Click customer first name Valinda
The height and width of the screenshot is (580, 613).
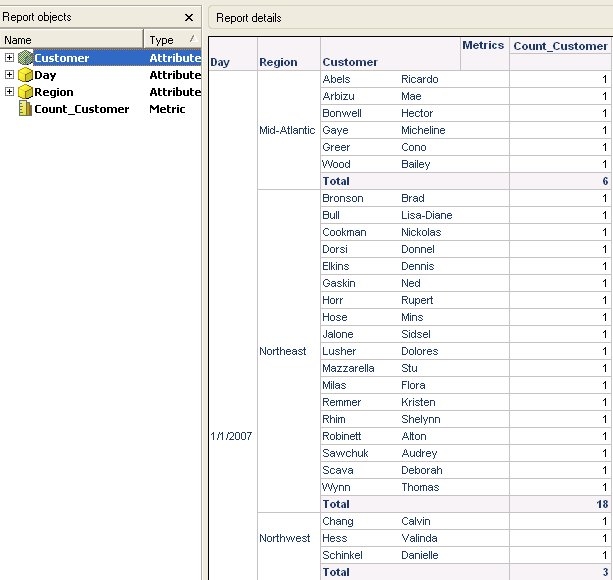[419, 538]
